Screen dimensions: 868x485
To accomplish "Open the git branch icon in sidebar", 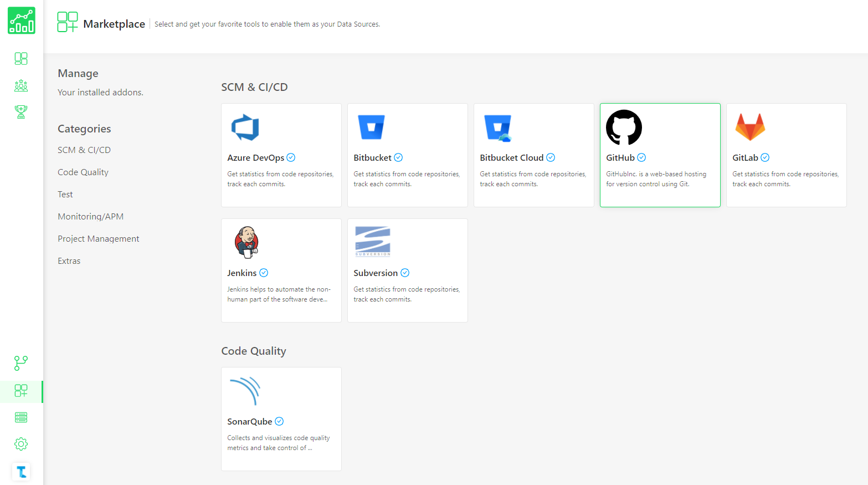I will (x=21, y=363).
